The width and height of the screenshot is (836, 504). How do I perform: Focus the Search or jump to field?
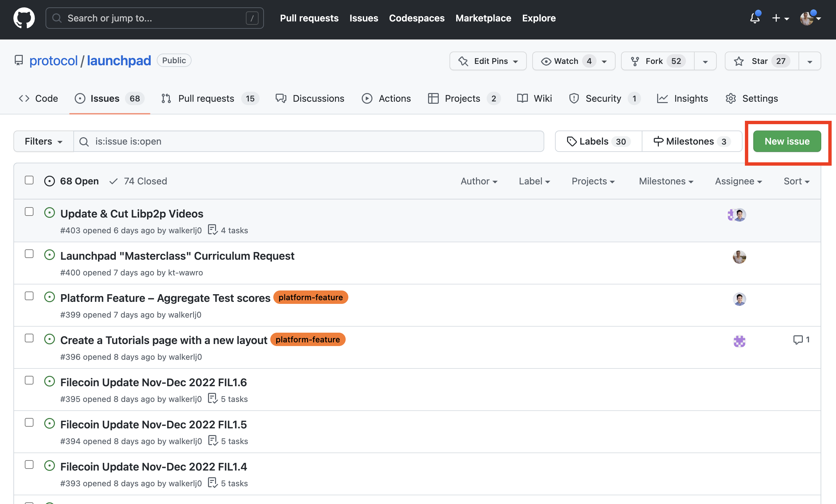point(155,18)
